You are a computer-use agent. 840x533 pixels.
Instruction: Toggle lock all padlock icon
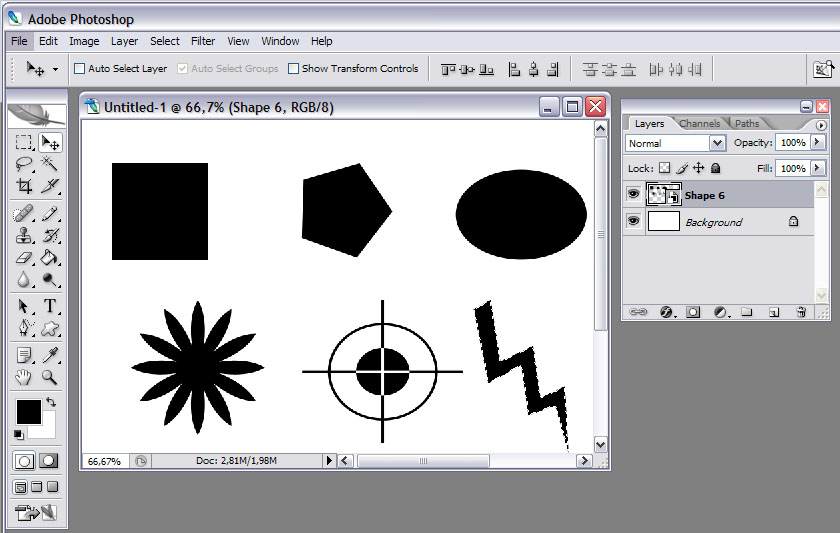click(715, 168)
